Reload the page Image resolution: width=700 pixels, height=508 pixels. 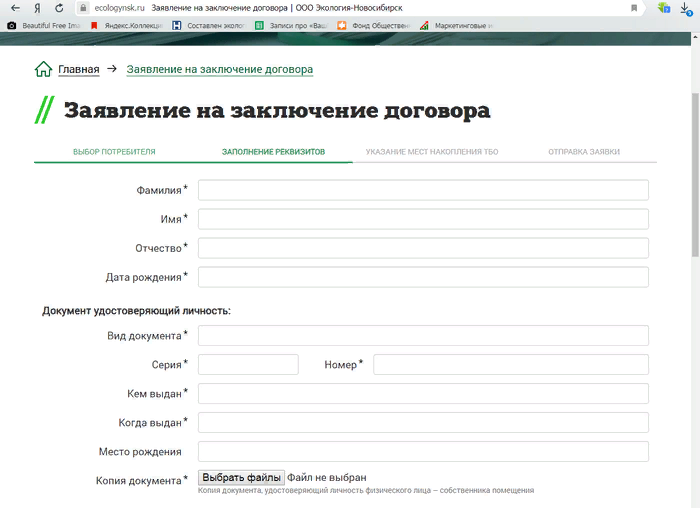(x=59, y=8)
